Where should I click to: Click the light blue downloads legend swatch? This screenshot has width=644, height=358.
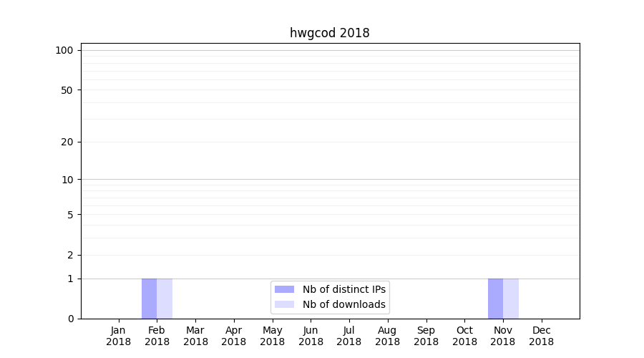coord(284,304)
